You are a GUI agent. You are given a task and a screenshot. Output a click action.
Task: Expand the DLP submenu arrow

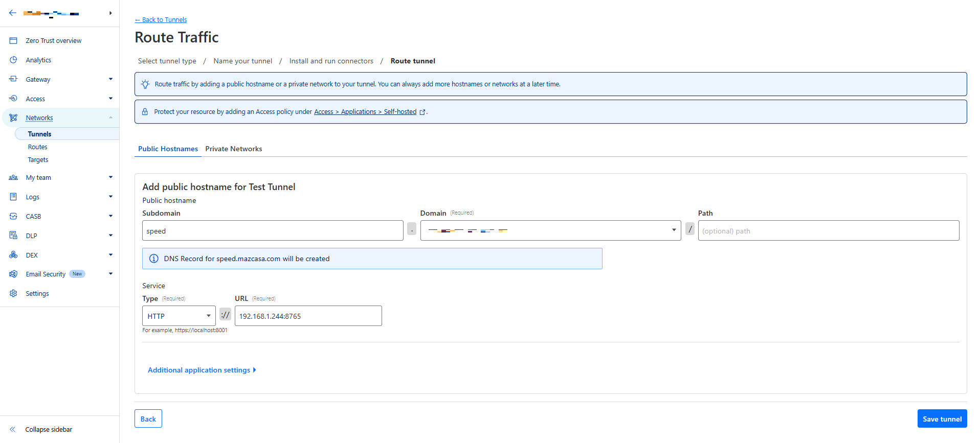click(x=110, y=236)
